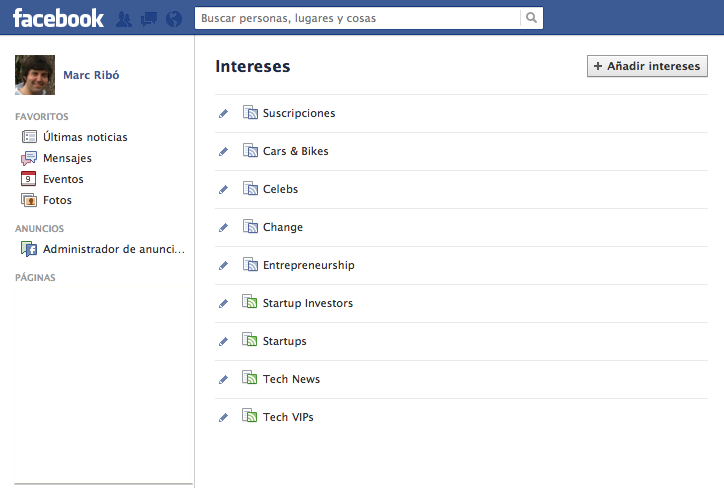Edit the Tech News list pencil

coord(223,380)
